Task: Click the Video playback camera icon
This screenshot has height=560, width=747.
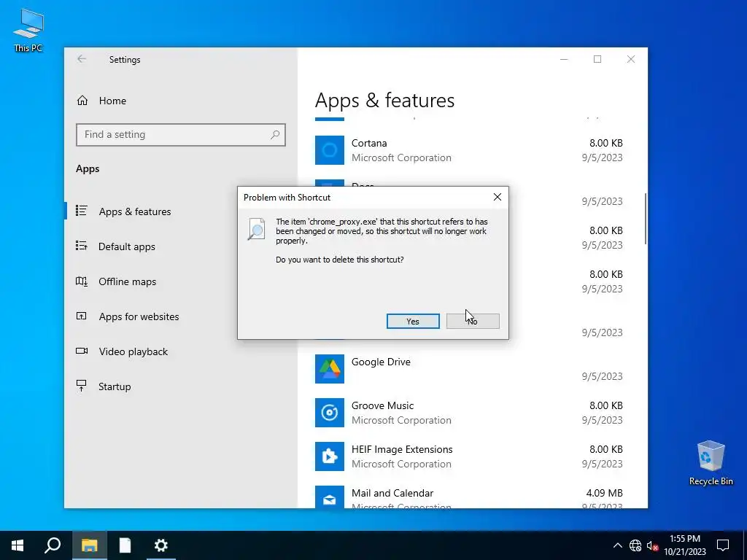Action: [82, 351]
